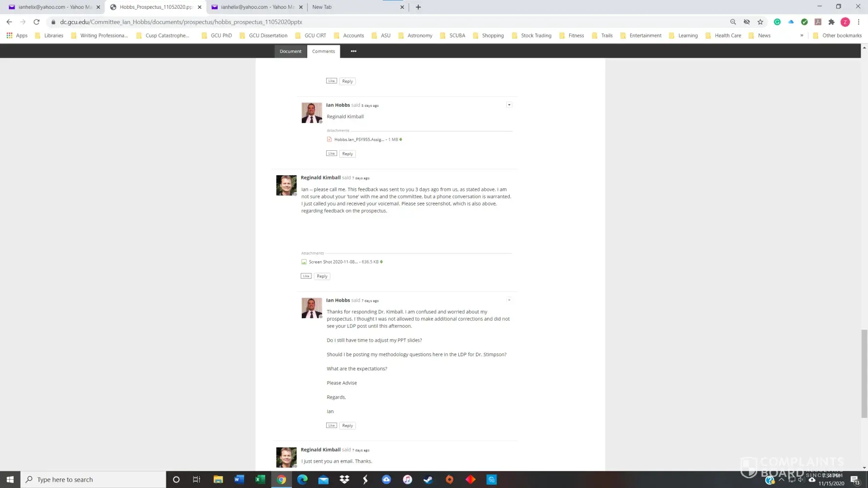Open Steam from the taskbar

[428, 480]
